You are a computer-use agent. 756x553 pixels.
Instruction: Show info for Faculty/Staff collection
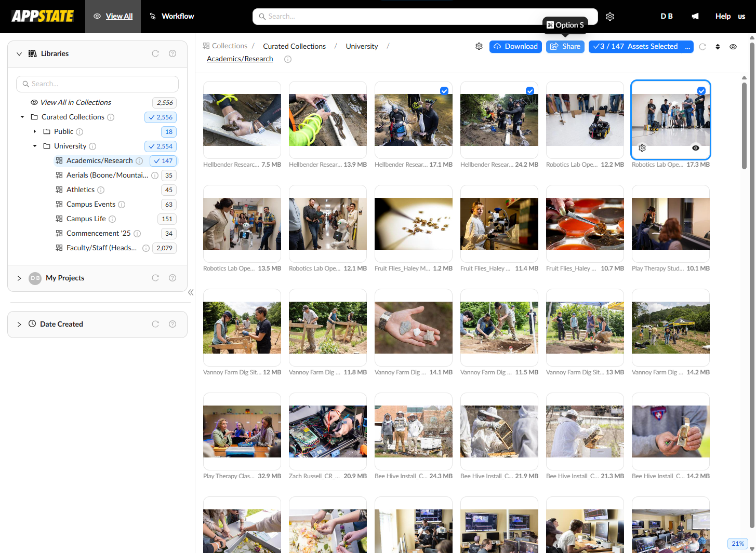pyautogui.click(x=146, y=248)
